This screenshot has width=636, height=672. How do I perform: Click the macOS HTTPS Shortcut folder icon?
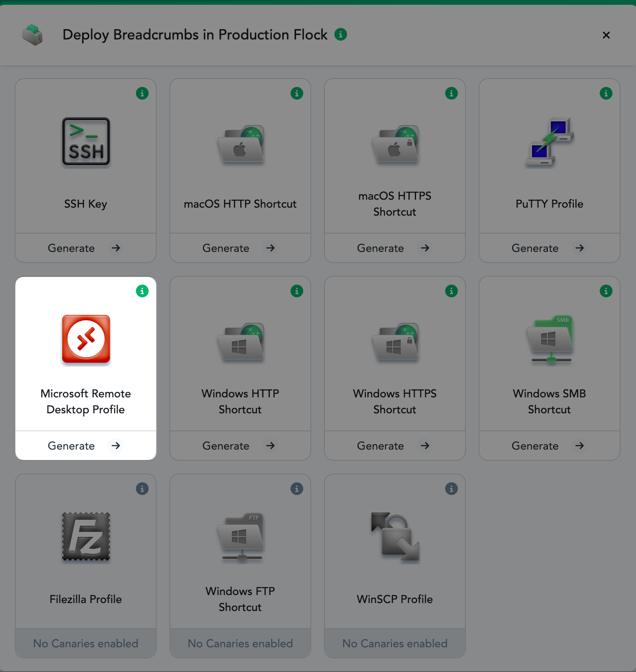[395, 143]
